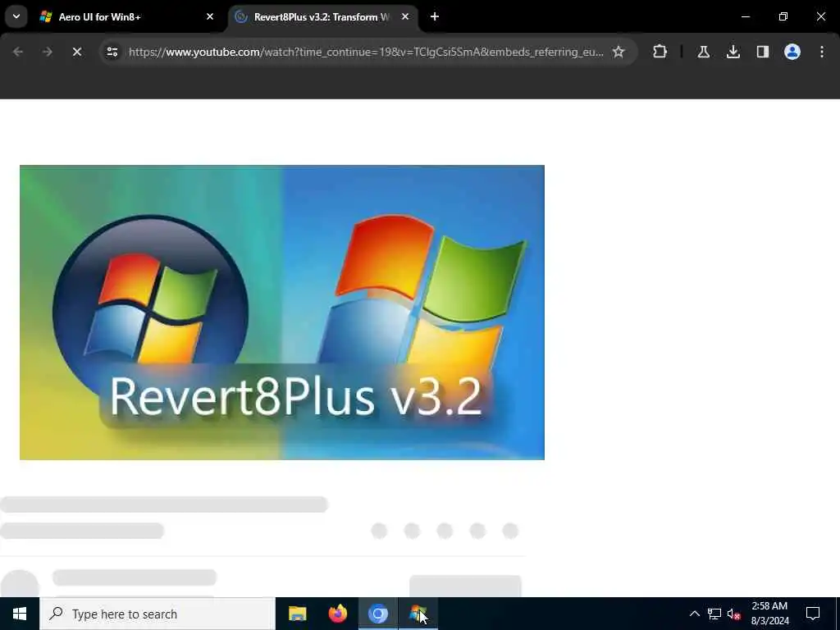Close the Chrome window
This screenshot has height=630, width=840.
click(x=820, y=16)
